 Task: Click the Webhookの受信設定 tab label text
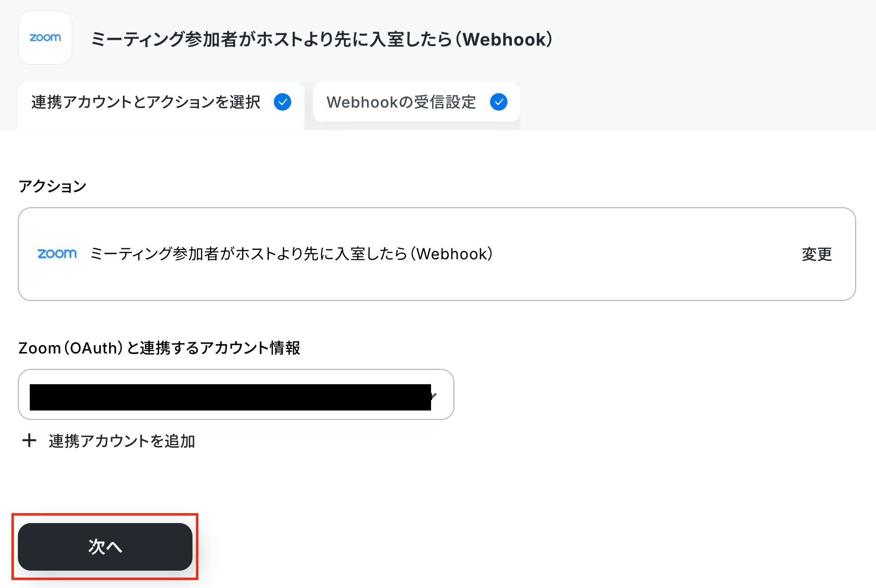(x=401, y=102)
